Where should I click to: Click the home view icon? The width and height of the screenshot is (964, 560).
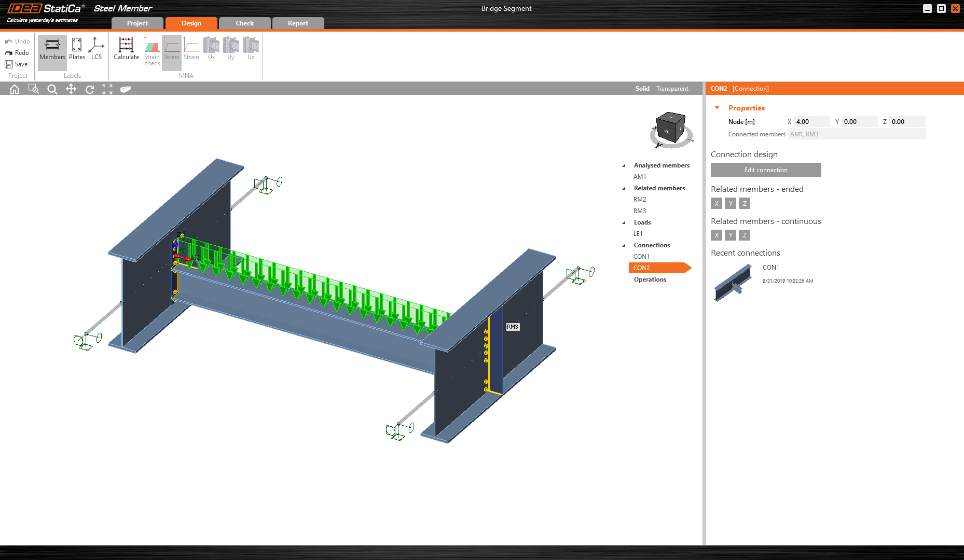(x=15, y=89)
